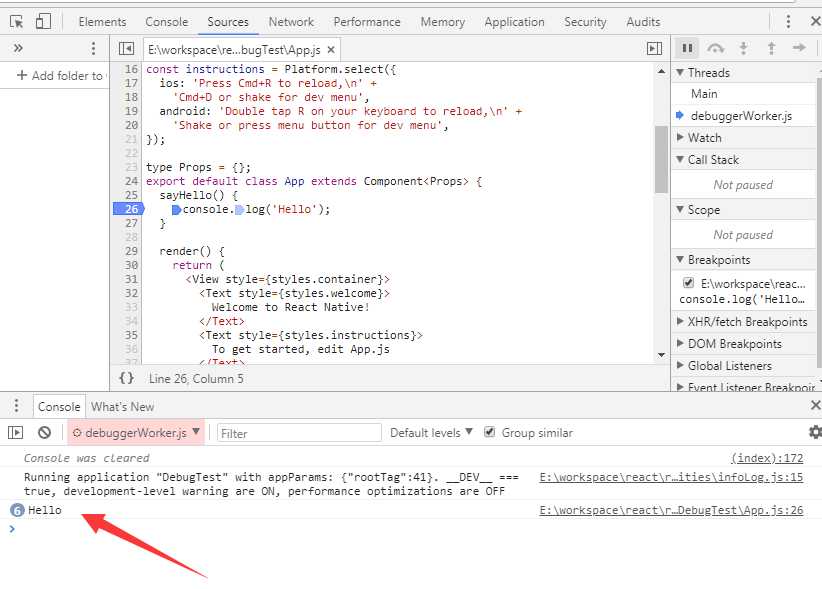Viewport: 822px width, 589px height.
Task: Open the navigator pane options menu
Action: pos(93,48)
